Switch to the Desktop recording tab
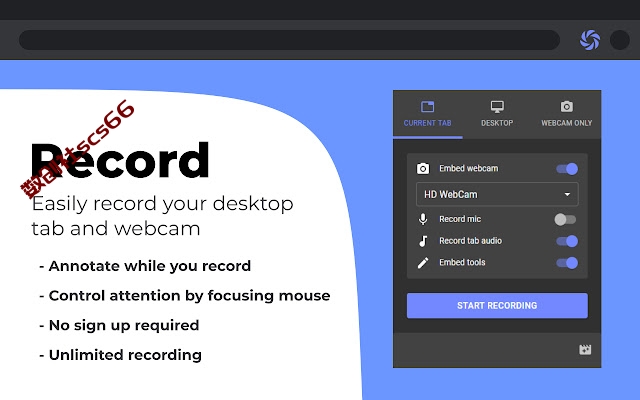This screenshot has width=640, height=400. pyautogui.click(x=497, y=114)
